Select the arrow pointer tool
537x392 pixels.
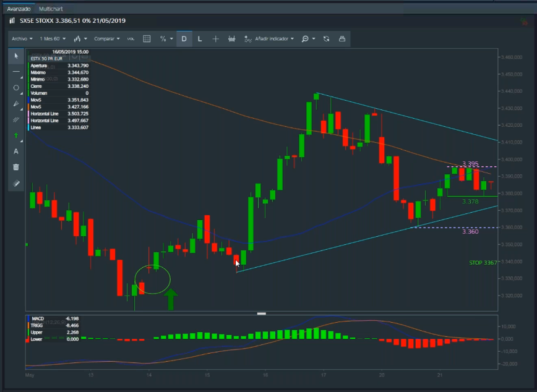click(x=16, y=56)
